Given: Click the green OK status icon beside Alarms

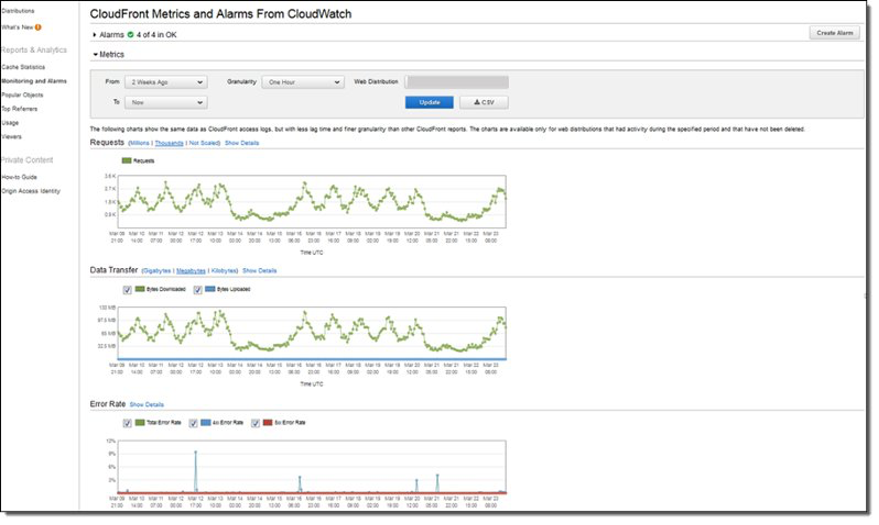Looking at the screenshot, I should (130, 35).
